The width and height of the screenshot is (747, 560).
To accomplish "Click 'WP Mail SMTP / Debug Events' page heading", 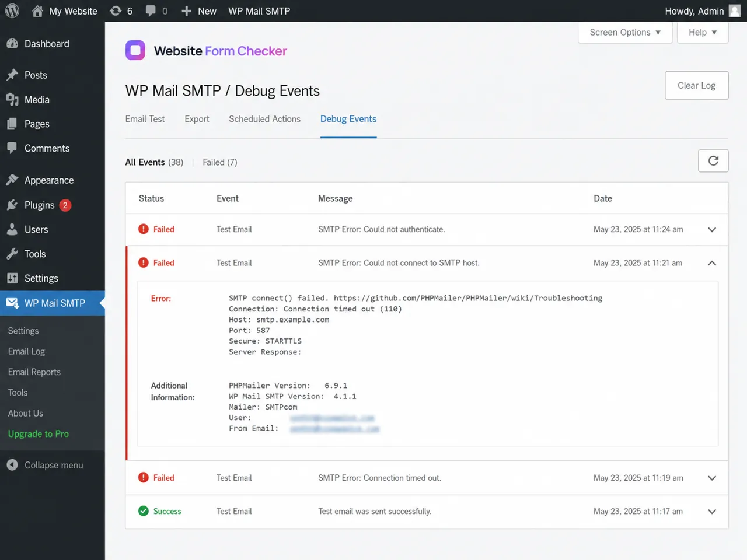I will click(x=222, y=91).
